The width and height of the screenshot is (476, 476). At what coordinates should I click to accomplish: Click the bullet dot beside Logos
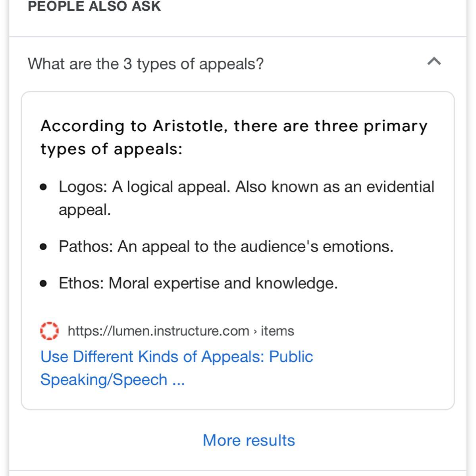[x=44, y=187]
